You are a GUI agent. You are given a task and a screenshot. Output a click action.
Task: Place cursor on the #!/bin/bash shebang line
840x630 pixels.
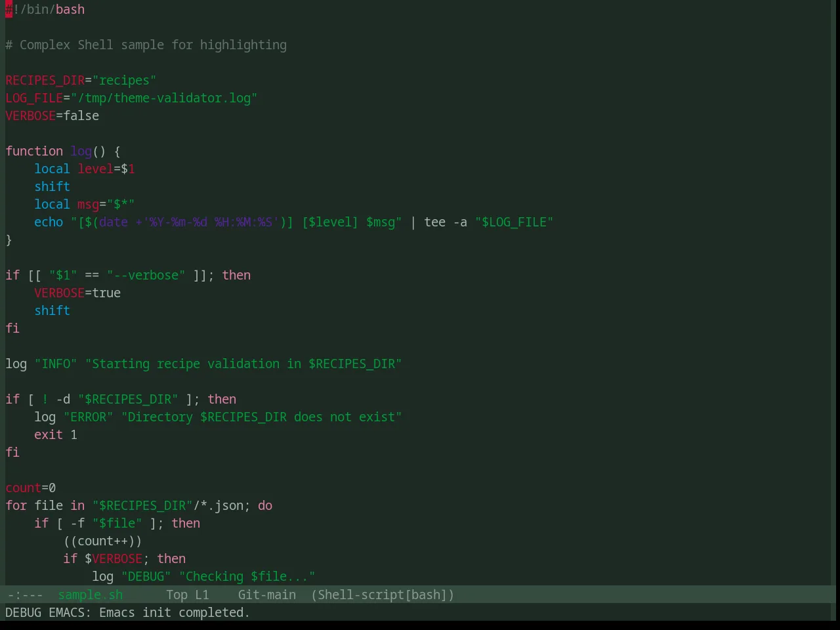[x=45, y=10]
